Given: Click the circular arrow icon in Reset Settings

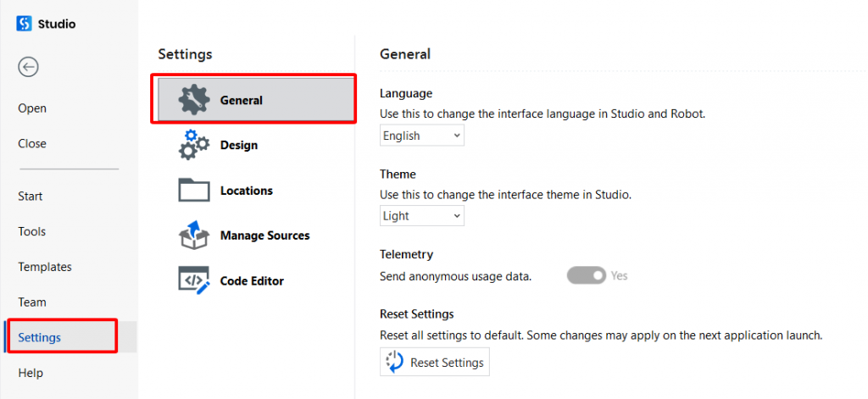Looking at the screenshot, I should (395, 363).
